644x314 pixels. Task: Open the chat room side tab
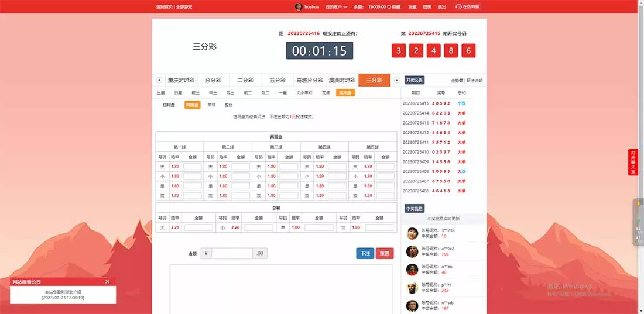[632, 162]
